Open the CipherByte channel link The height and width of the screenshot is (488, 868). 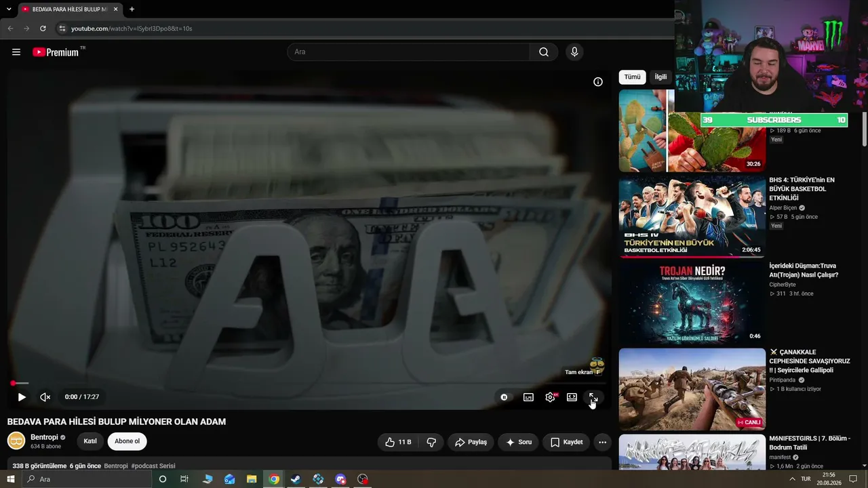click(783, 285)
